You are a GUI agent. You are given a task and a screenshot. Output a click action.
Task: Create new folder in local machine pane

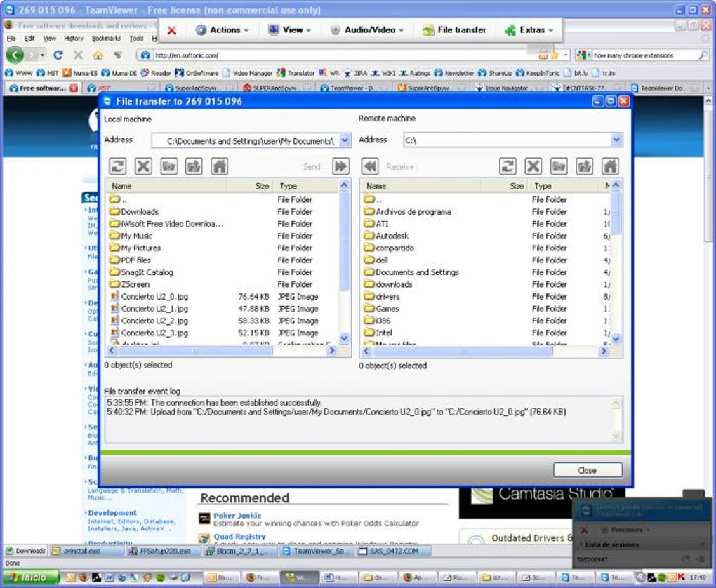tap(168, 166)
